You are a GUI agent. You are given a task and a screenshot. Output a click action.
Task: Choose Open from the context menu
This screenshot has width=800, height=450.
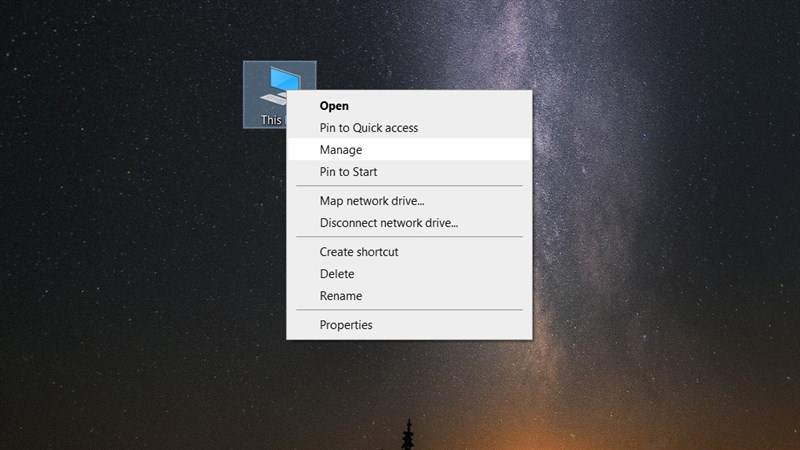pos(334,105)
